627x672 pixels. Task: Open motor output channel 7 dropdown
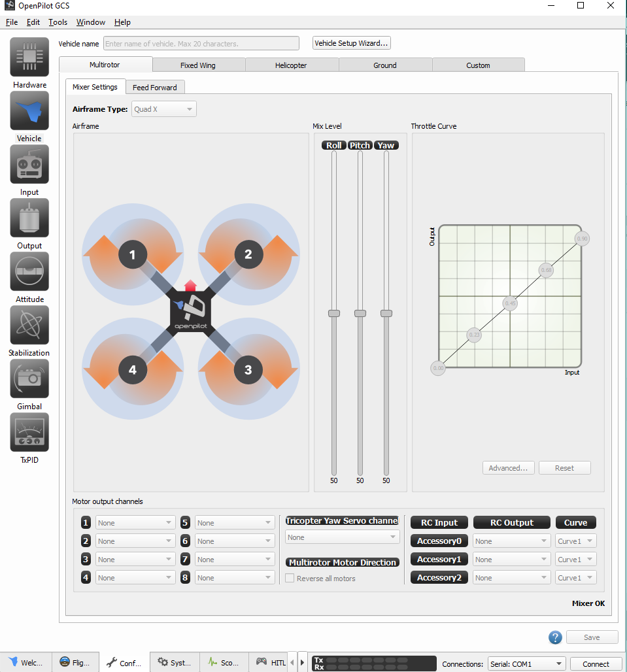(x=235, y=560)
